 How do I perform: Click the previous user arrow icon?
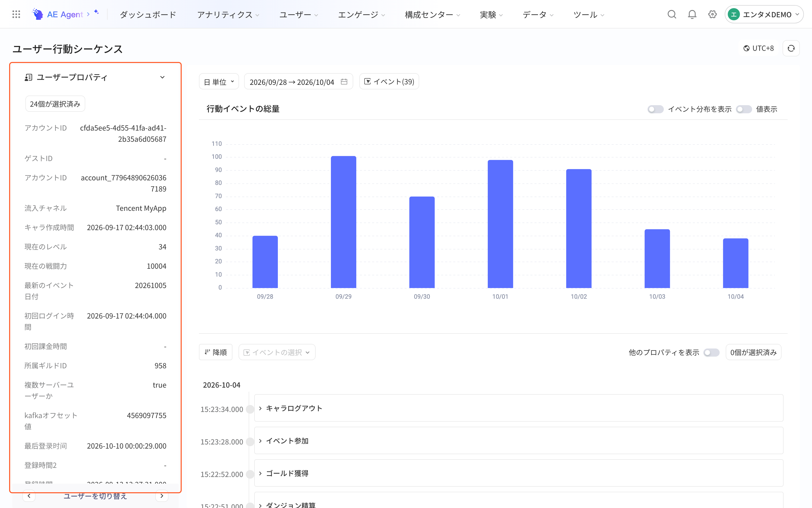pos(29,496)
